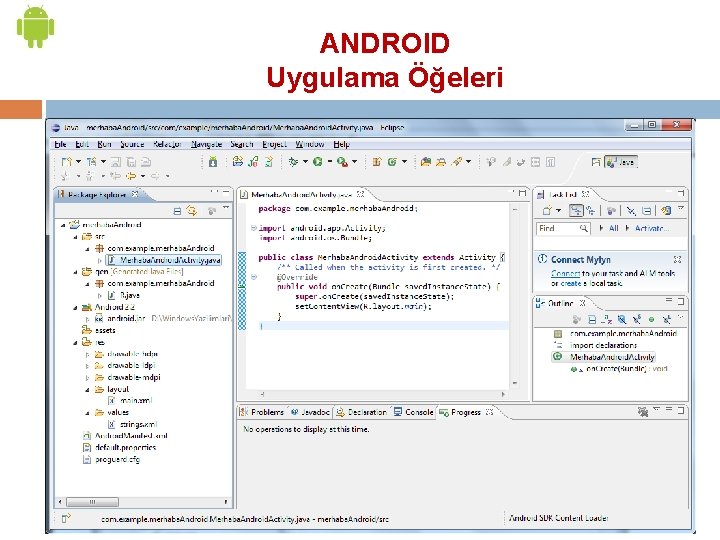
Task: Collapse the src folder node
Action: pos(75,237)
